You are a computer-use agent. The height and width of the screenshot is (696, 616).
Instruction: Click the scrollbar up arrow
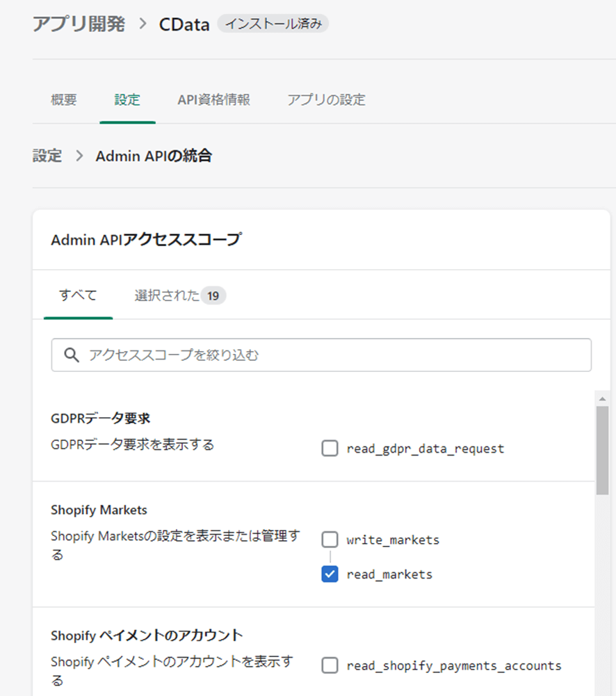tap(602, 398)
